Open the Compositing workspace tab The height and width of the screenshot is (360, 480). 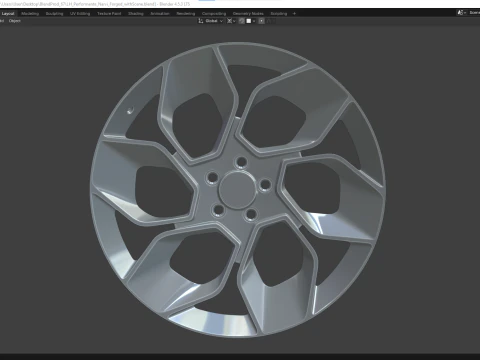tap(214, 14)
